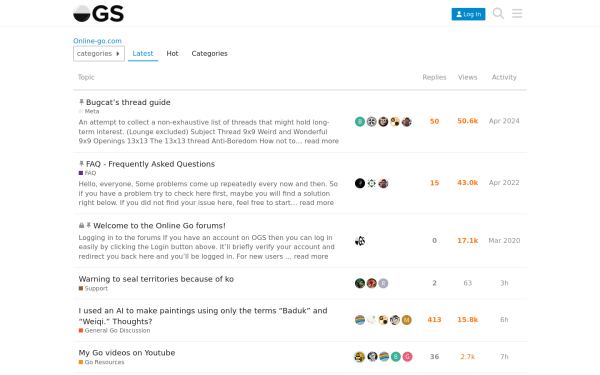Viewport: 600px width, 375px height.
Task: Click teal B avatar on My Go videos row
Action: [x=396, y=357]
